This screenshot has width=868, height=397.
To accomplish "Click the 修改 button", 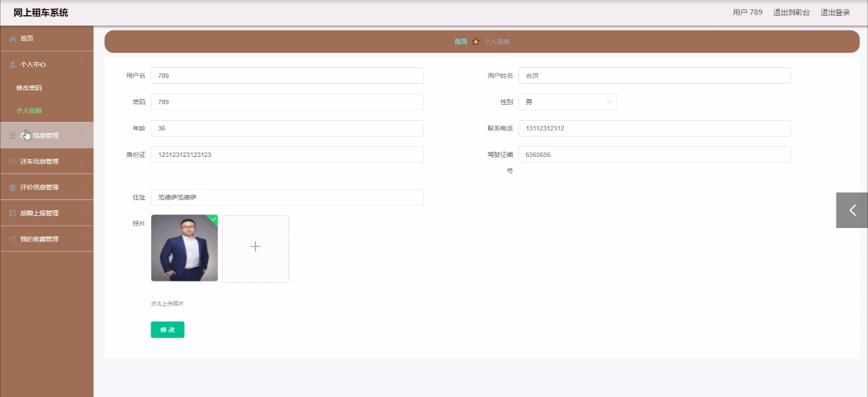I will (168, 330).
